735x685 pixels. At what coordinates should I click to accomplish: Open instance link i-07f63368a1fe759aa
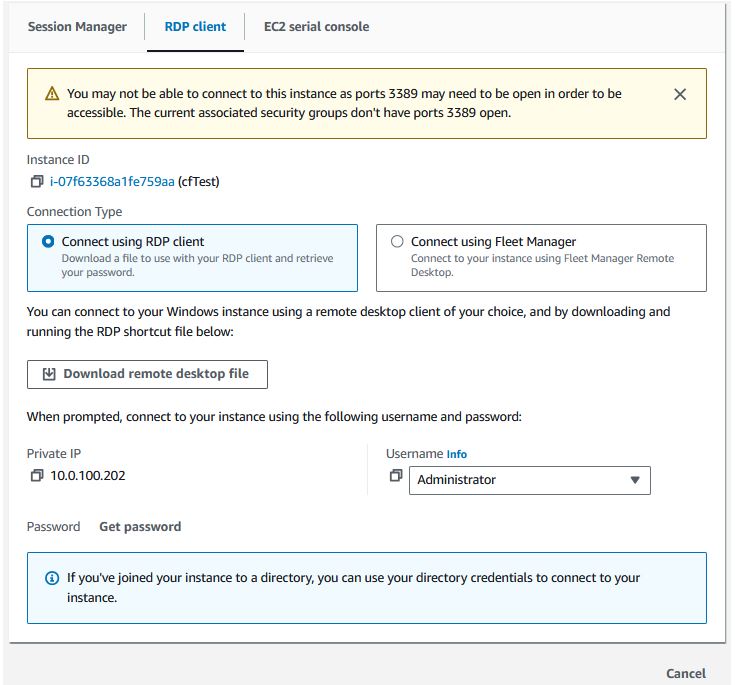pos(112,181)
